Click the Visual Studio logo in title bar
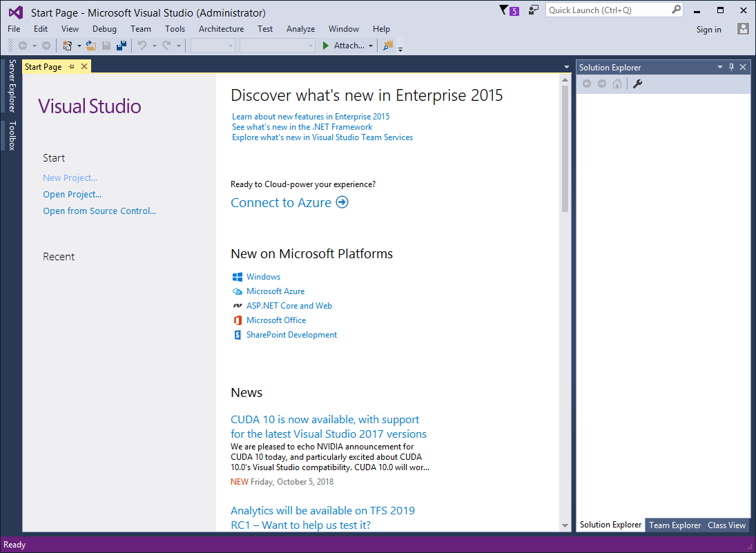This screenshot has width=756, height=553. (15, 12)
